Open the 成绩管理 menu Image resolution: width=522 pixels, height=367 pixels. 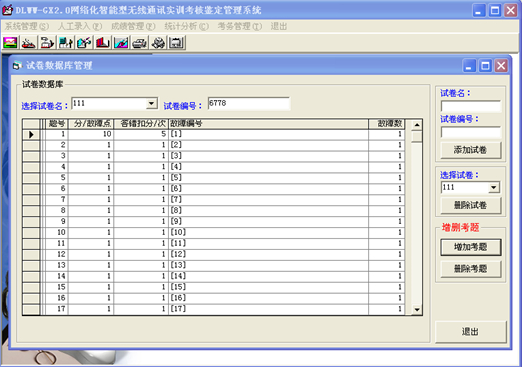(133, 26)
